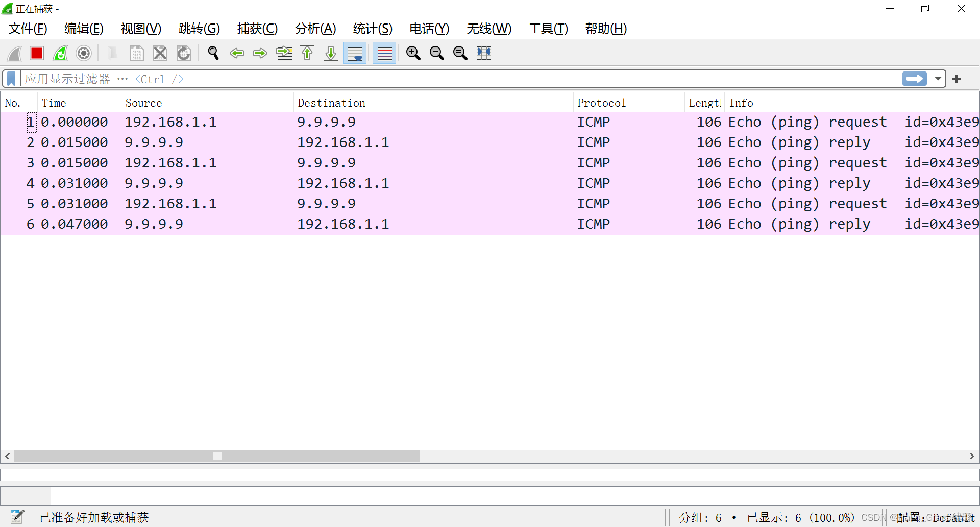Open the 统计(S) menu
The width and height of the screenshot is (980, 527).
373,29
